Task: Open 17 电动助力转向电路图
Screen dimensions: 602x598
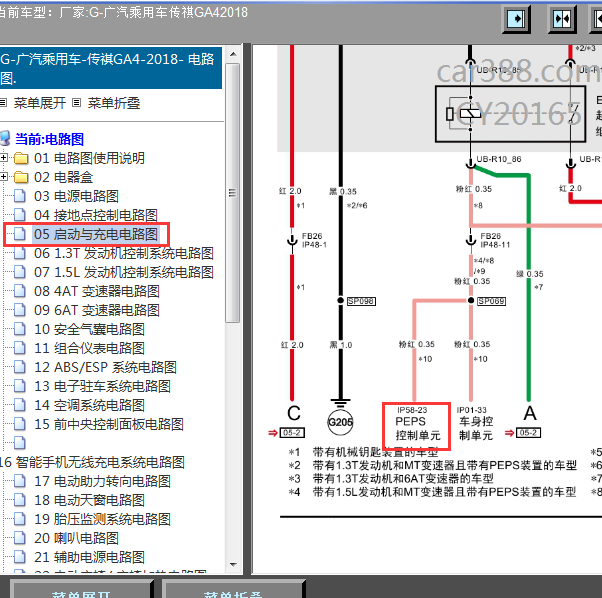Action: tap(103, 481)
